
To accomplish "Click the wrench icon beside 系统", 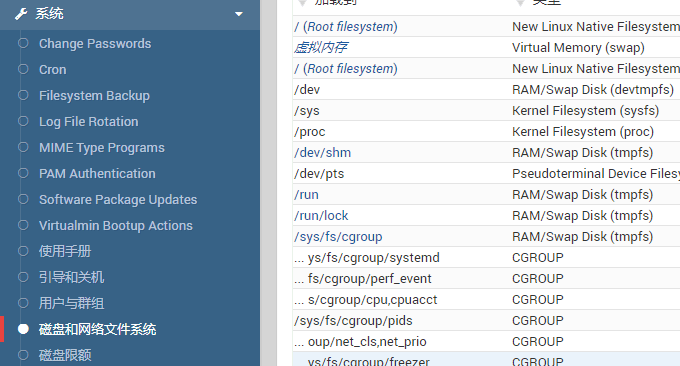I will click(21, 14).
